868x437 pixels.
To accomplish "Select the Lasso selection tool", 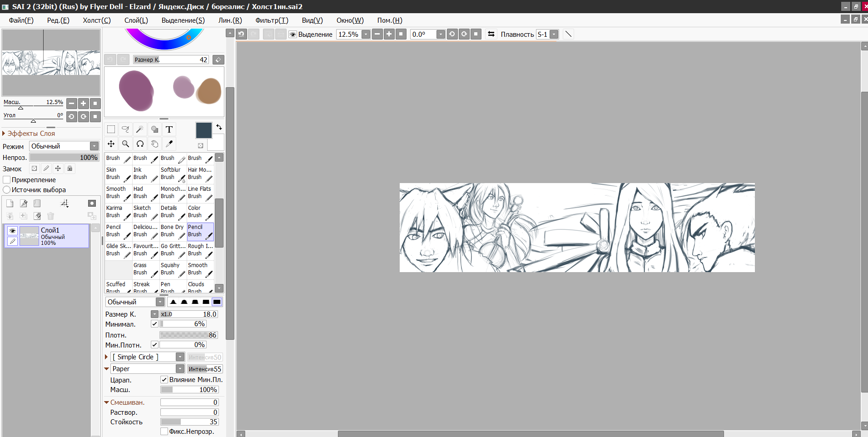I will click(x=125, y=129).
